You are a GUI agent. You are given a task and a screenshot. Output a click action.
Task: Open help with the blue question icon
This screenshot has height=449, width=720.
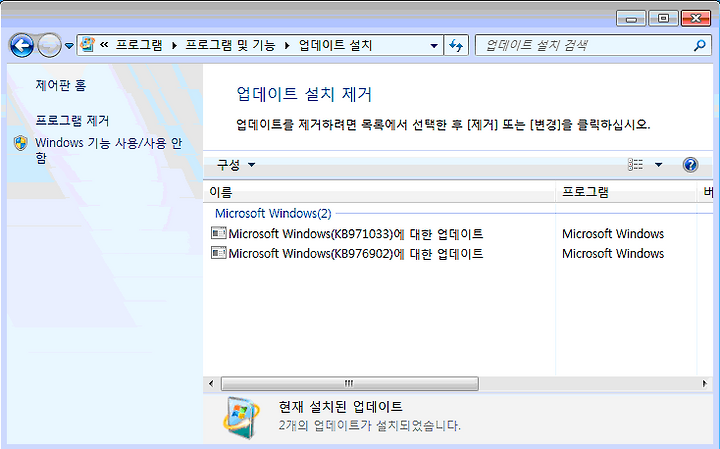click(690, 165)
